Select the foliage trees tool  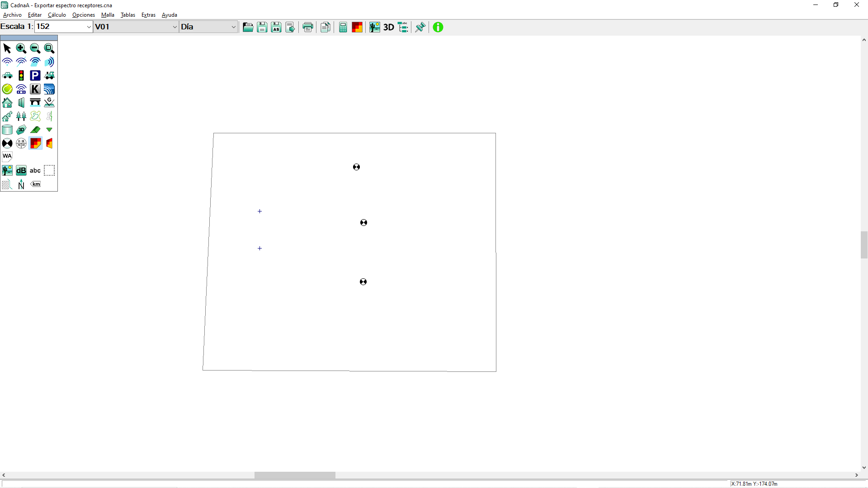click(x=21, y=116)
